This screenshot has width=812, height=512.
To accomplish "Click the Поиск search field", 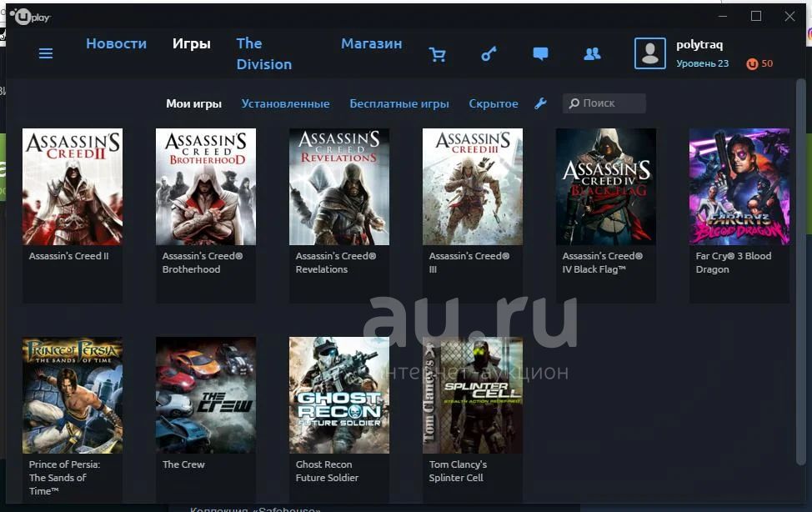I will 604,103.
